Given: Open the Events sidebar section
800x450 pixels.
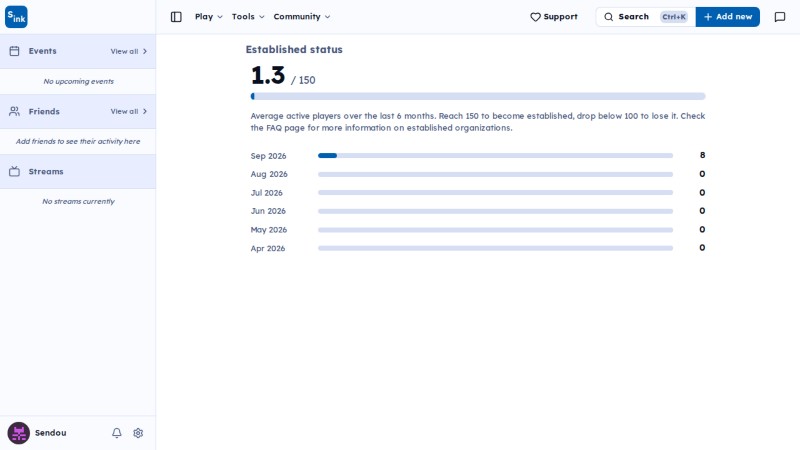Looking at the screenshot, I should (x=78, y=51).
